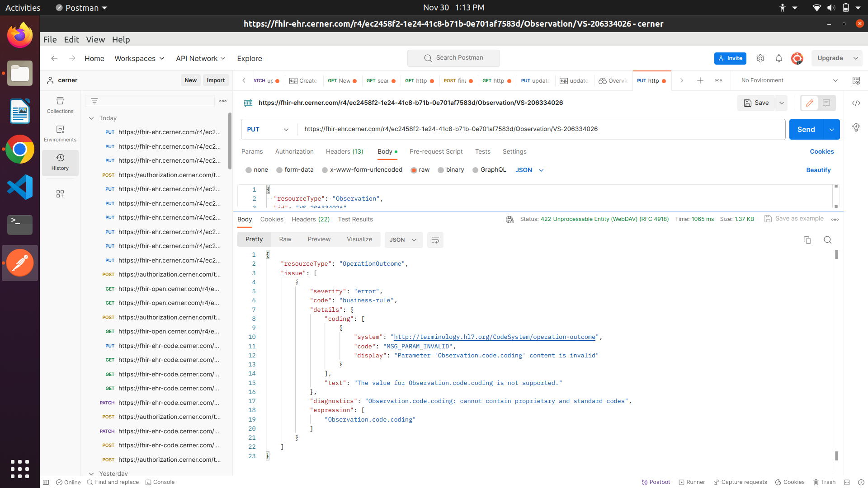Copy the response body to clipboard
The width and height of the screenshot is (868, 488).
(807, 240)
